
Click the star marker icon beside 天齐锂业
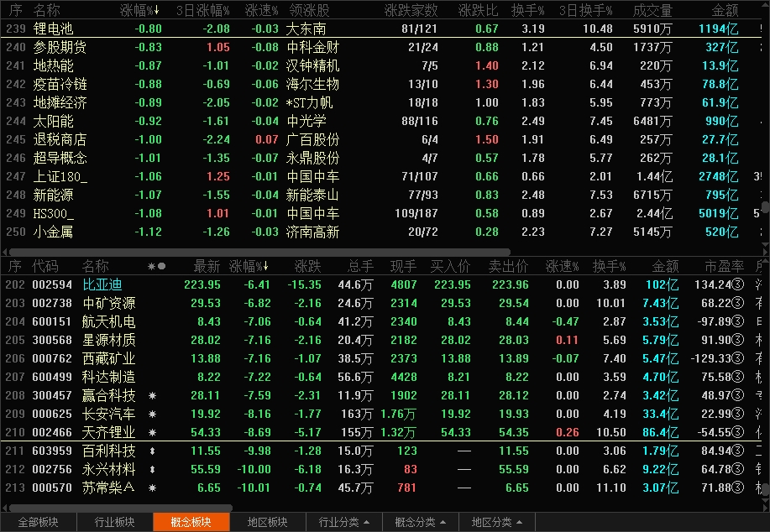pos(152,432)
